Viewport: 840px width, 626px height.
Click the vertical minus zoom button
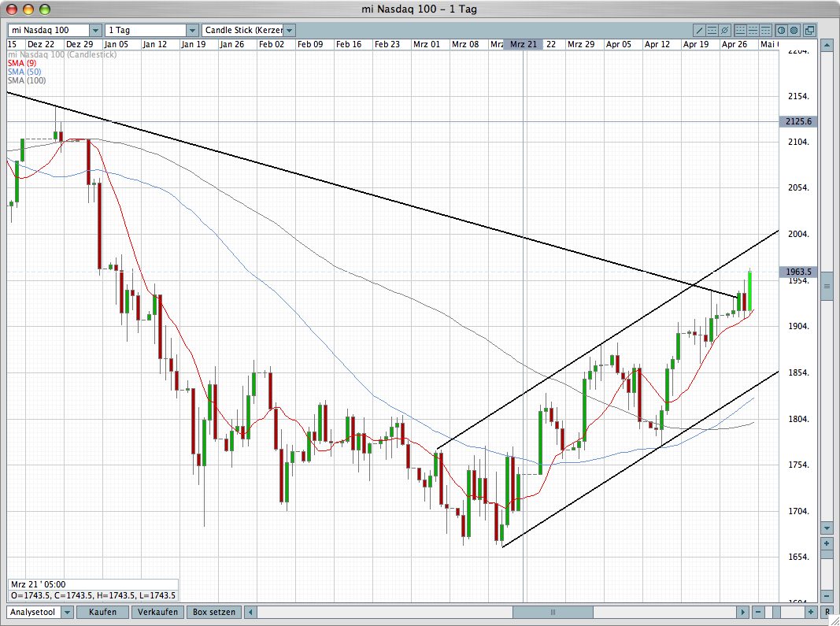(x=827, y=597)
